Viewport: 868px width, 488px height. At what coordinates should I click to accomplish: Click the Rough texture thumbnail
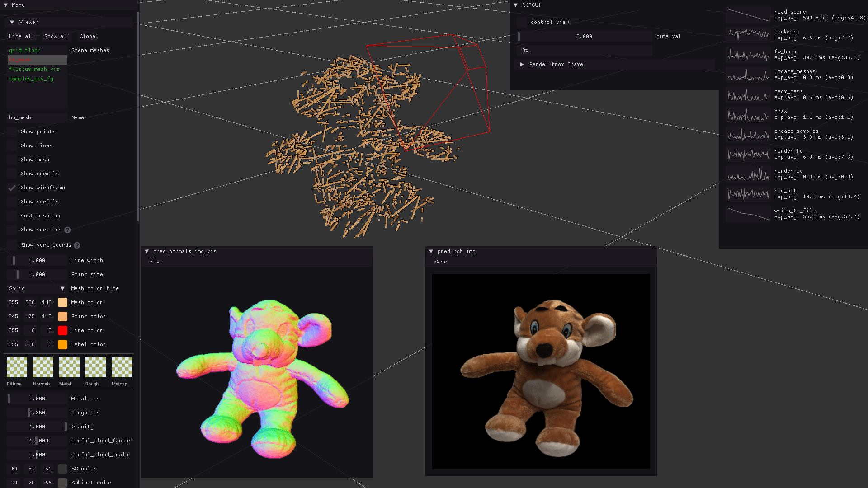pyautogui.click(x=95, y=367)
